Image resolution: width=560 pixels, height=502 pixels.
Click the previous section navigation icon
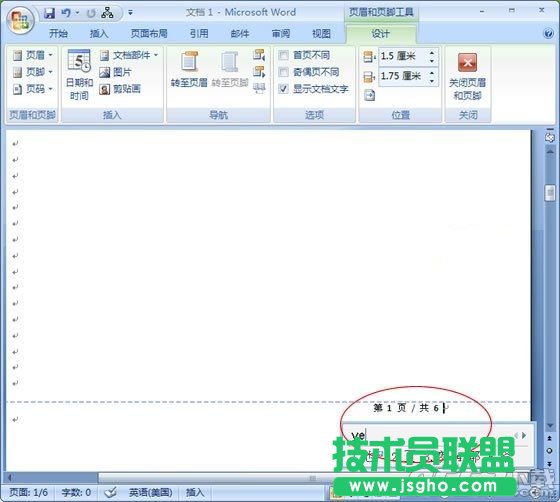coord(259,55)
